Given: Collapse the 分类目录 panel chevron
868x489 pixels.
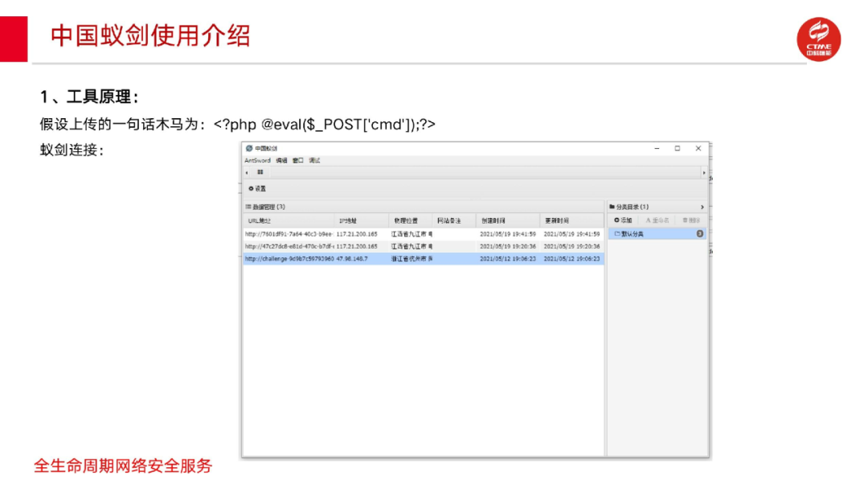Looking at the screenshot, I should coord(702,208).
